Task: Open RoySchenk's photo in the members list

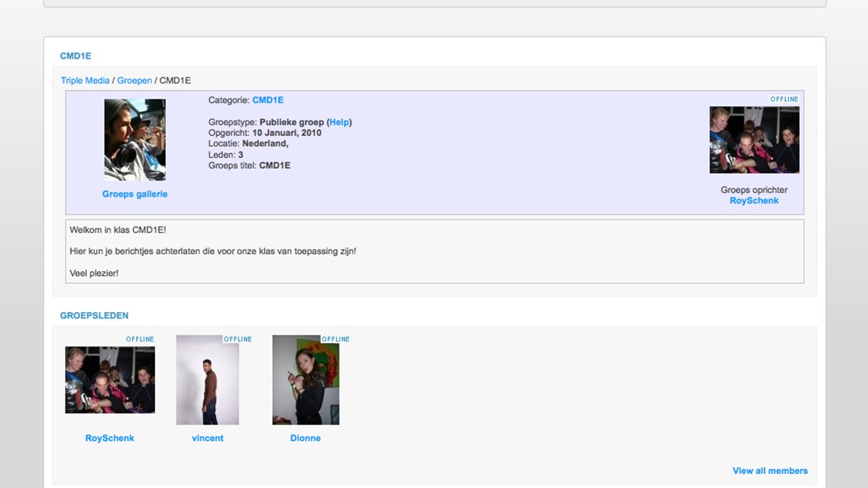Action: [x=109, y=380]
